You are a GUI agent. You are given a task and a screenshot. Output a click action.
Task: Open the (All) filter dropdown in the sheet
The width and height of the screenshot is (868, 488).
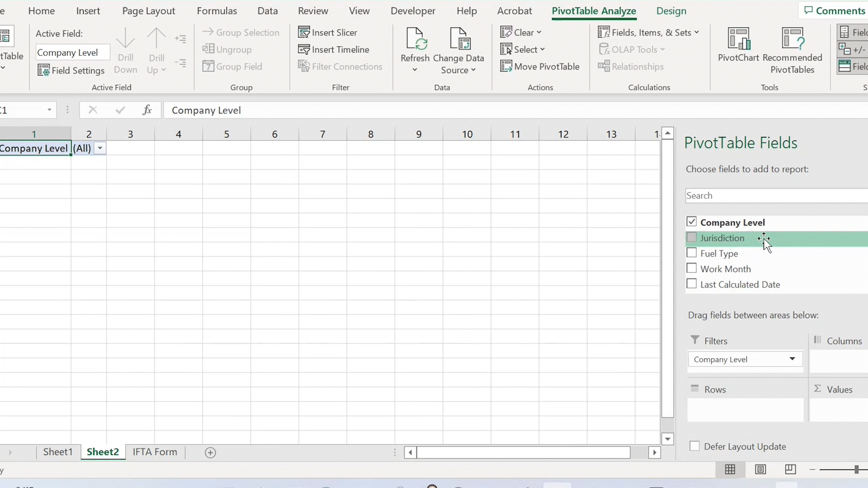point(100,148)
